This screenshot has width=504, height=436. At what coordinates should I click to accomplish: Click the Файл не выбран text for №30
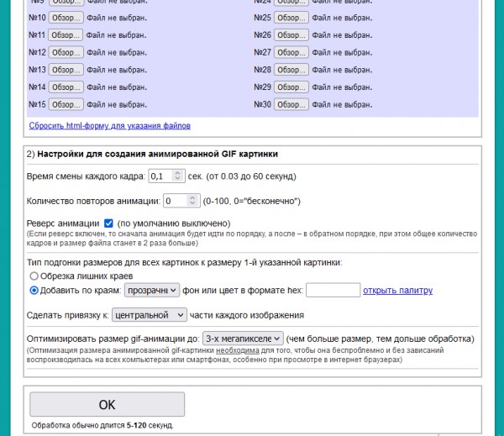(x=342, y=104)
